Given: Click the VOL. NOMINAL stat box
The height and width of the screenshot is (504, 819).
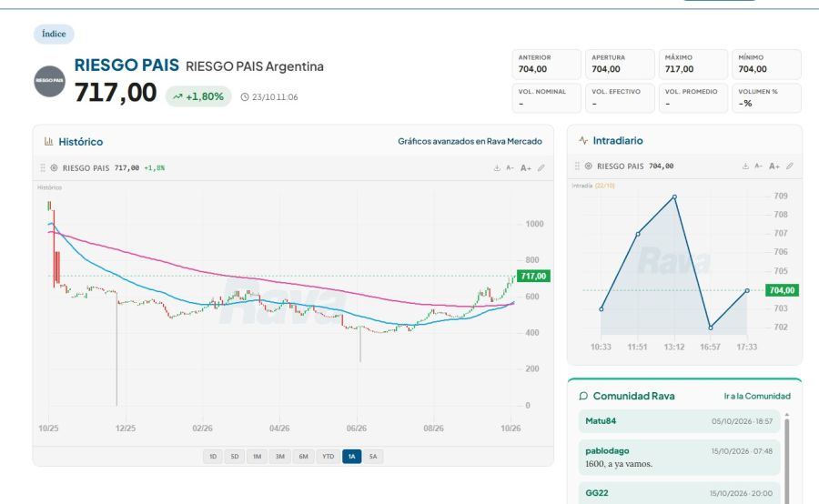Looking at the screenshot, I should click(x=546, y=97).
